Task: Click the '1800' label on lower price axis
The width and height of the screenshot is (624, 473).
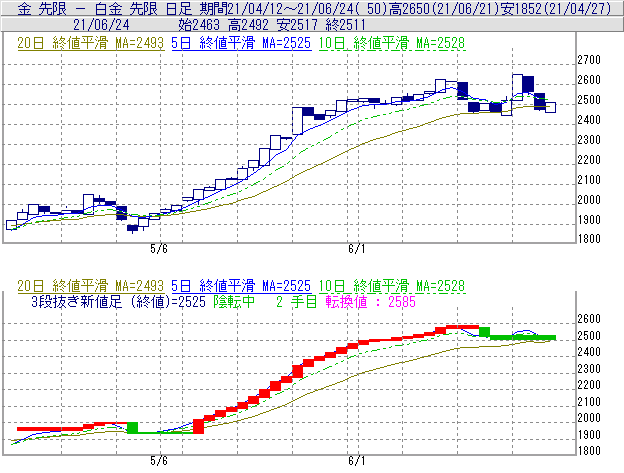Action: [589, 451]
